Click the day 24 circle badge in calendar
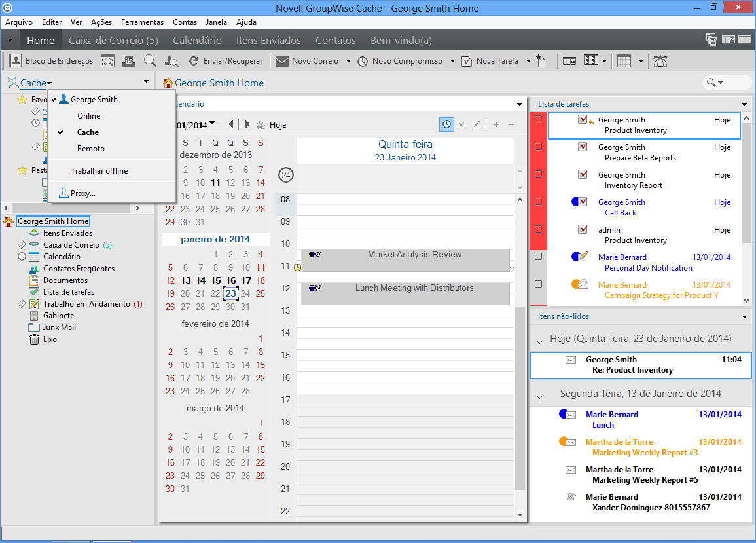This screenshot has width=756, height=543. [x=286, y=175]
